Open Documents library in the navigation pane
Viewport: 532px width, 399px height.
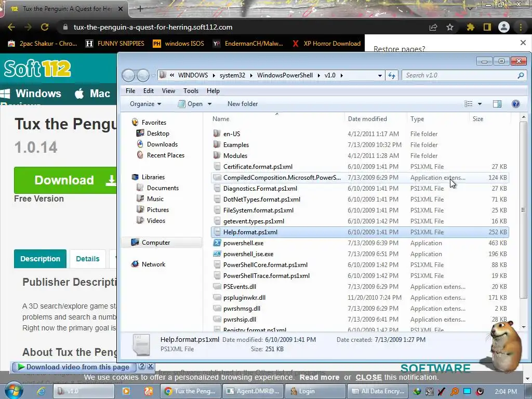pyautogui.click(x=163, y=188)
